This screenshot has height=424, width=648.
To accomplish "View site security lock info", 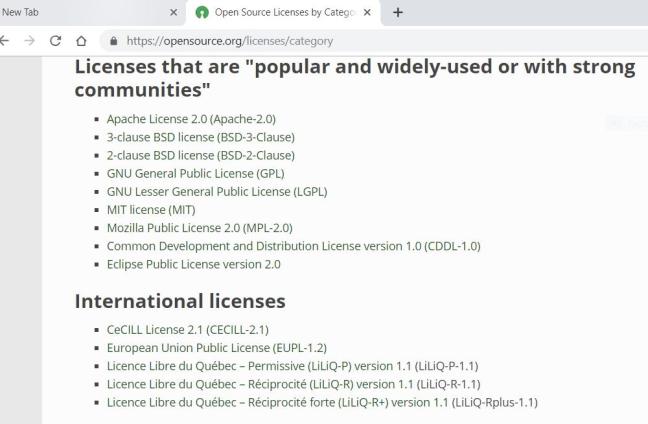I will coord(114,40).
